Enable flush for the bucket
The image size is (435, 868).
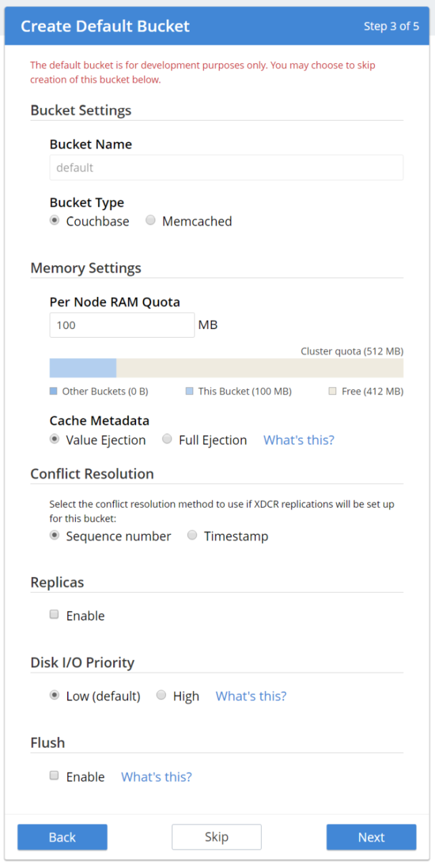[54, 775]
